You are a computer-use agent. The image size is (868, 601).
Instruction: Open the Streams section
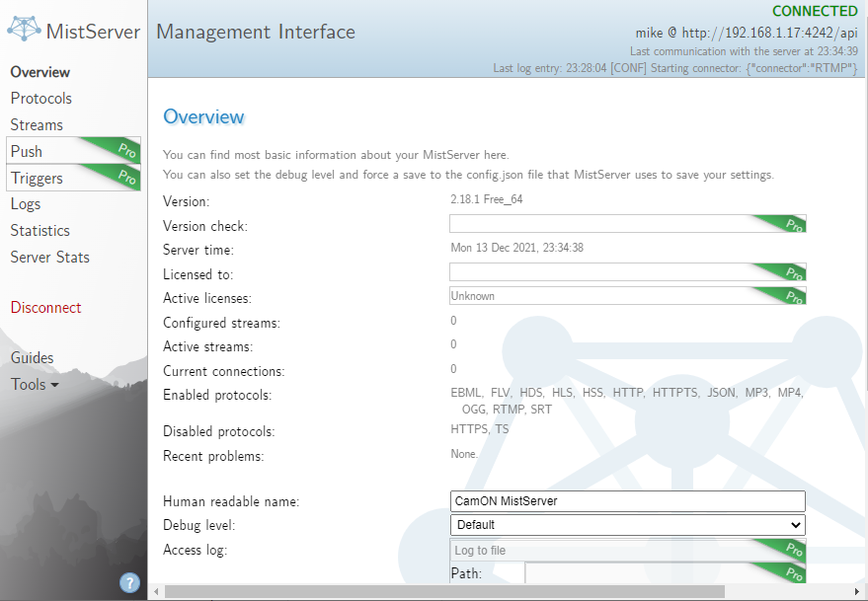click(37, 125)
